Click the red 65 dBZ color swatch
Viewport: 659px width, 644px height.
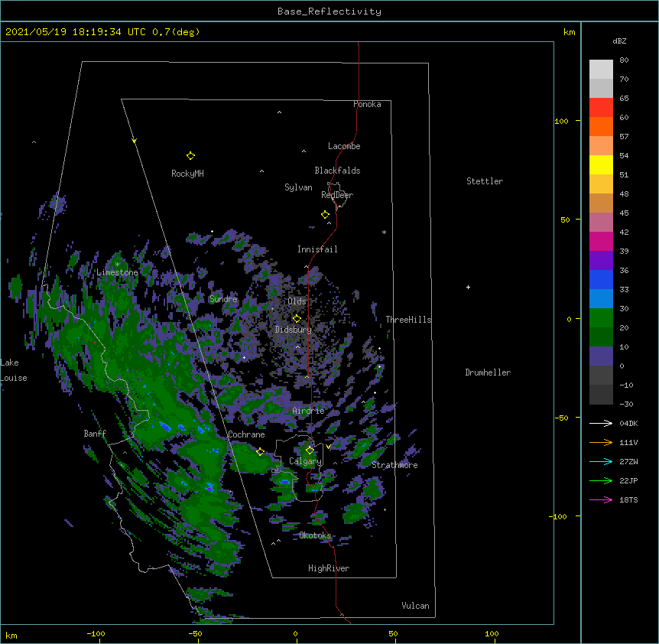601,108
